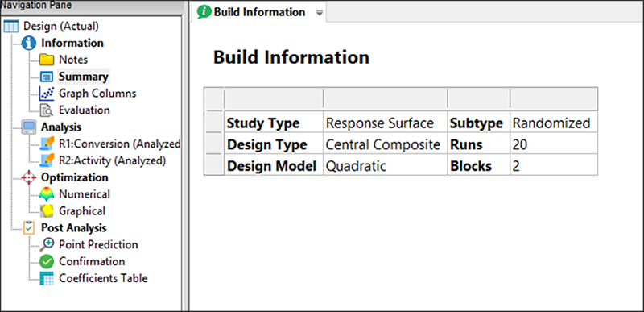This screenshot has height=312, width=644.
Task: Click the Point Prediction magnifier icon
Action: coord(47,245)
